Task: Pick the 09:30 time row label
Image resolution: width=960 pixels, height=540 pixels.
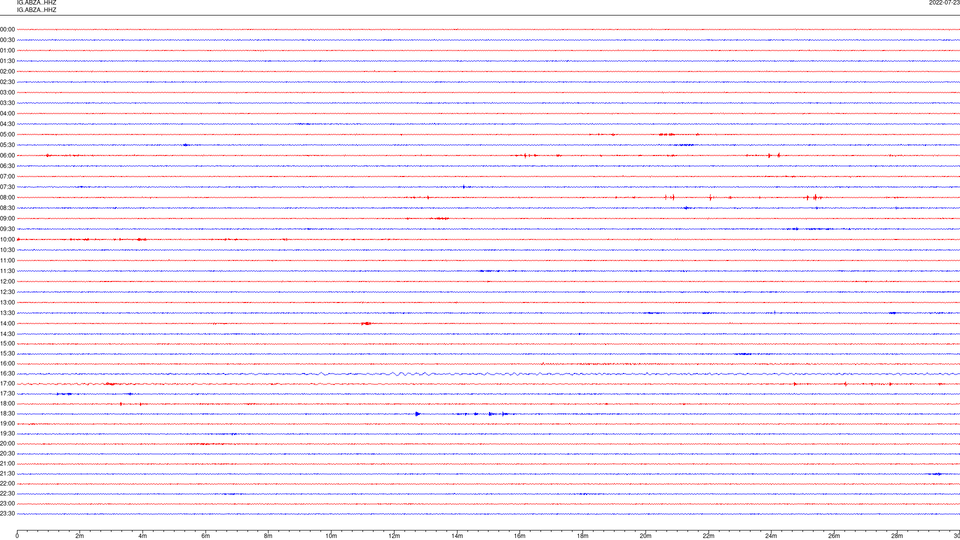Action: (x=7, y=229)
